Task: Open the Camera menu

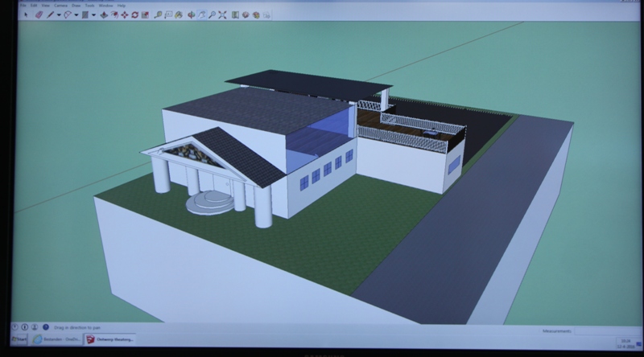Action: tap(60, 6)
